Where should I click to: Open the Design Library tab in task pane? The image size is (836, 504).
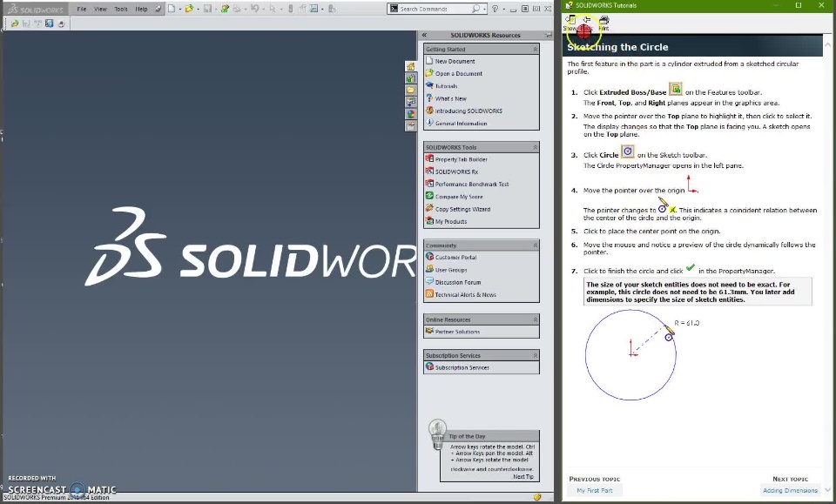(x=410, y=78)
